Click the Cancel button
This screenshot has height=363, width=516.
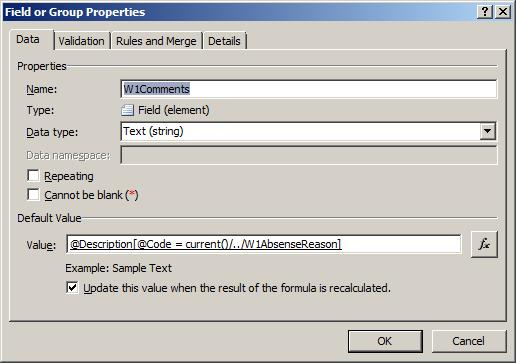469,341
